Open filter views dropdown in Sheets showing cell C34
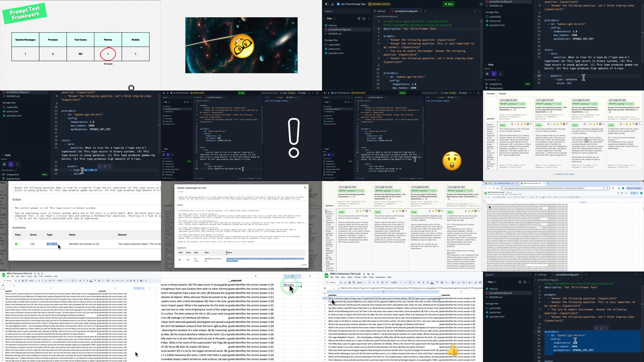This screenshot has width=644, height=362. 142,281
